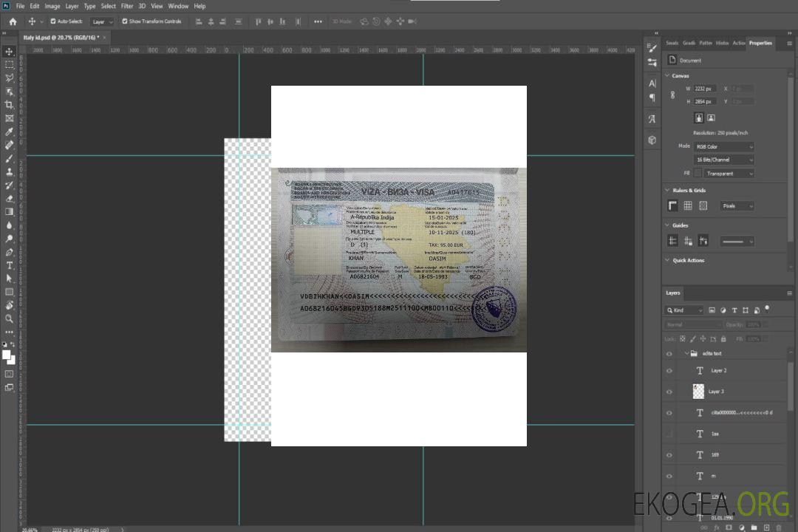The height and width of the screenshot is (532, 798).
Task: Click the link width and height chain icon
Action: [x=672, y=95]
